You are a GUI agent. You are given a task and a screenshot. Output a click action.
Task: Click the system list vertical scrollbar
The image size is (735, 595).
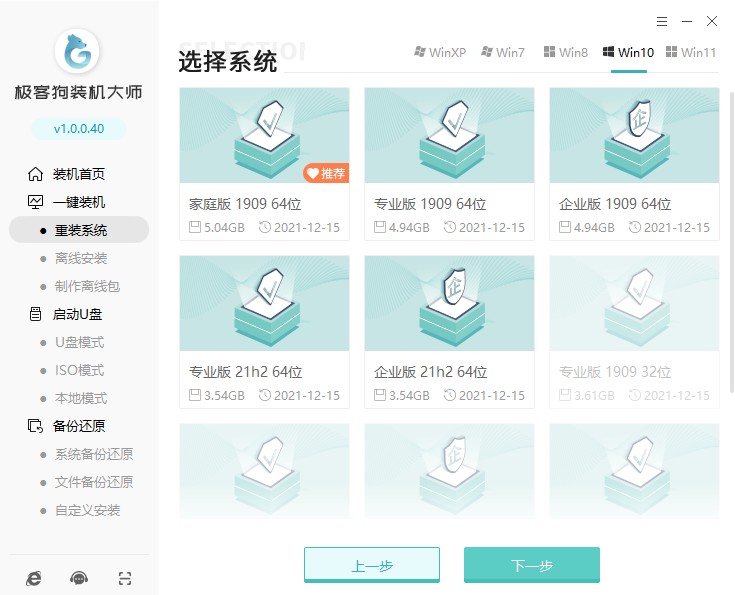click(x=732, y=241)
